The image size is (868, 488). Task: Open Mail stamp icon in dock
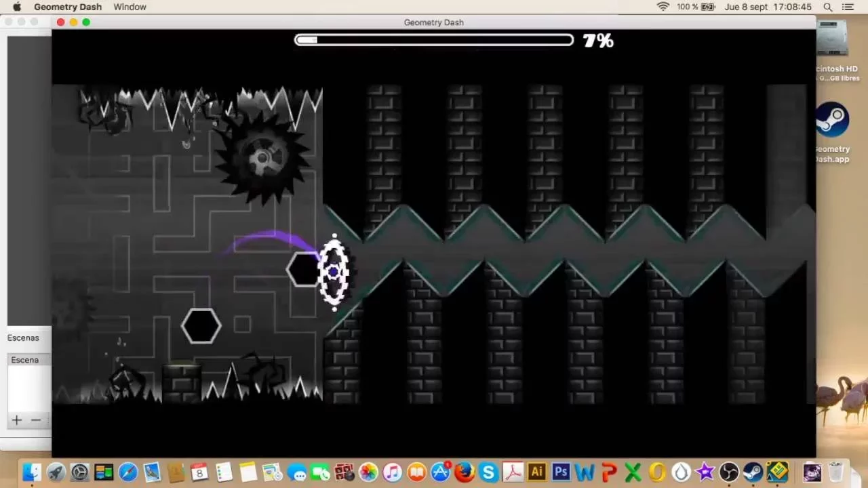pos(151,472)
